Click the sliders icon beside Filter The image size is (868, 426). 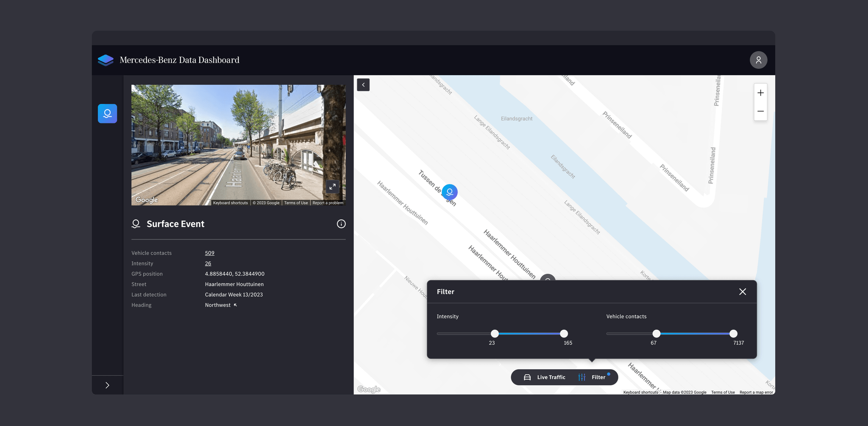click(x=582, y=377)
